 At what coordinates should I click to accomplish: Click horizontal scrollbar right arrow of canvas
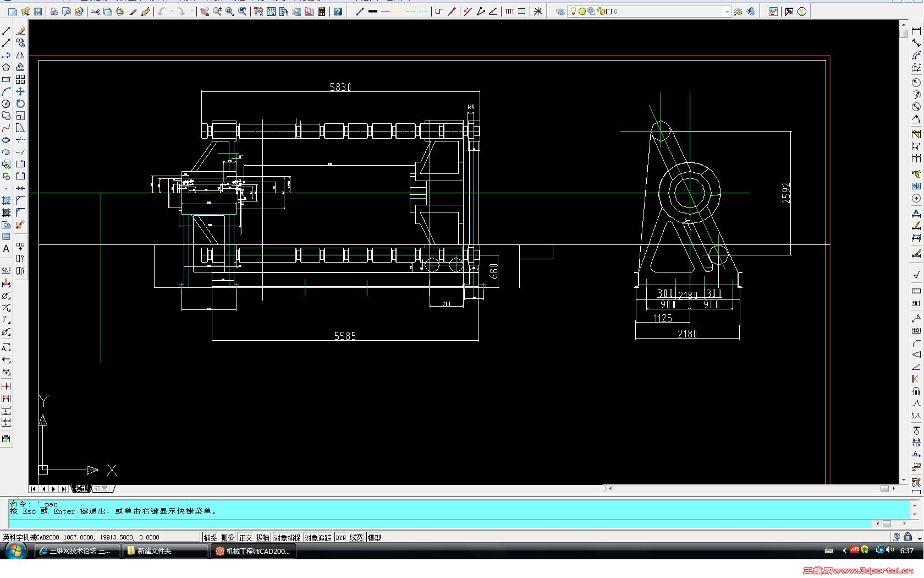point(894,488)
